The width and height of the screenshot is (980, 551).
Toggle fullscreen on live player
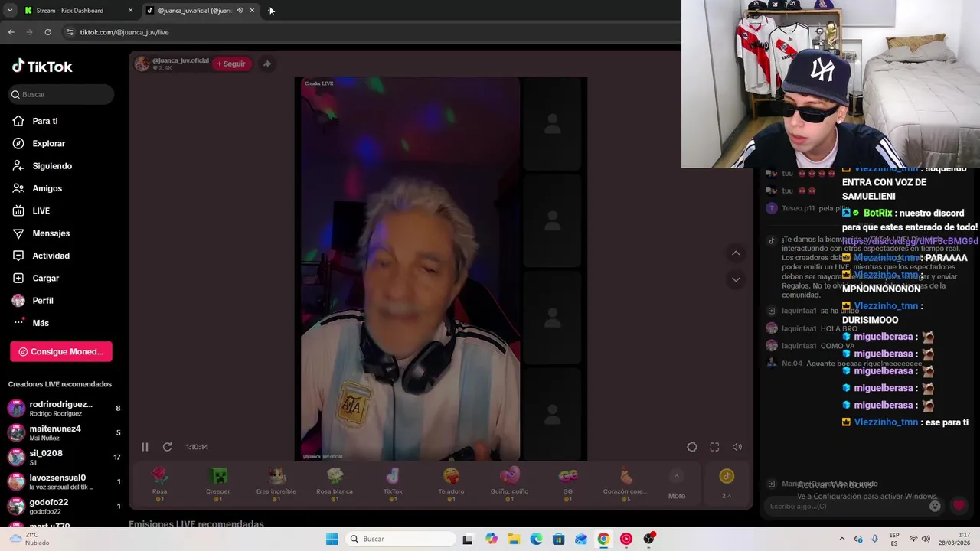(714, 447)
